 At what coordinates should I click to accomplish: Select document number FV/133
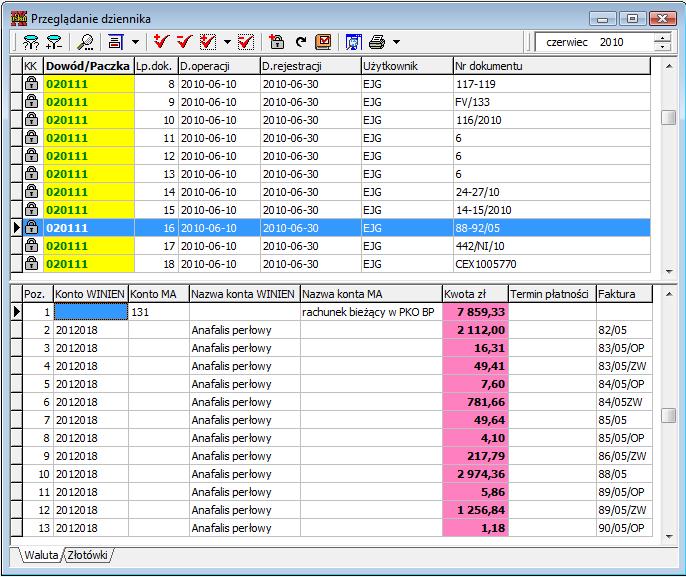pyautogui.click(x=552, y=102)
